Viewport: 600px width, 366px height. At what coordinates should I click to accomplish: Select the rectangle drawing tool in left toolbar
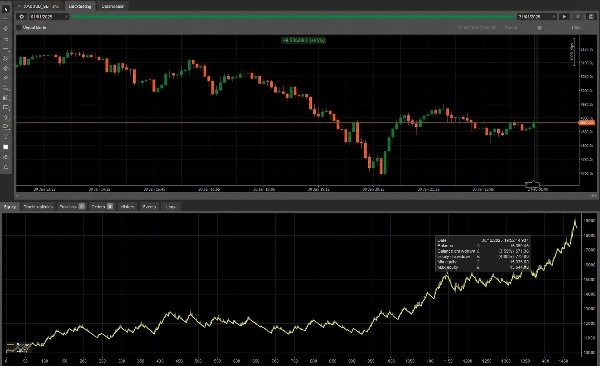click(6, 108)
